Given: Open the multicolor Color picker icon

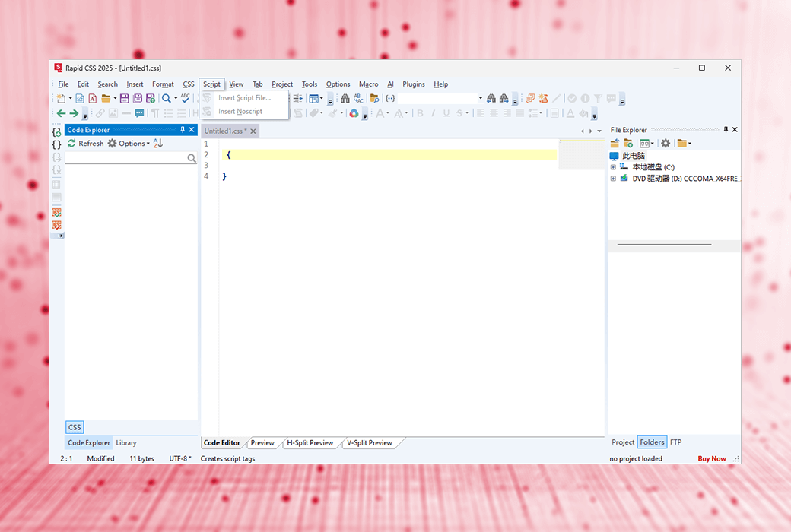Looking at the screenshot, I should click(x=354, y=113).
